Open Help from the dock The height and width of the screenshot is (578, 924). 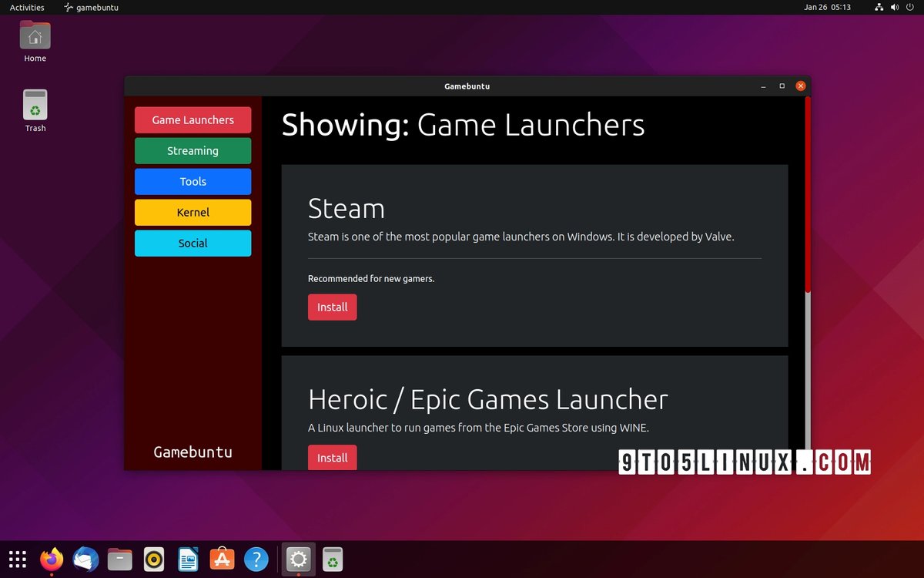click(256, 560)
